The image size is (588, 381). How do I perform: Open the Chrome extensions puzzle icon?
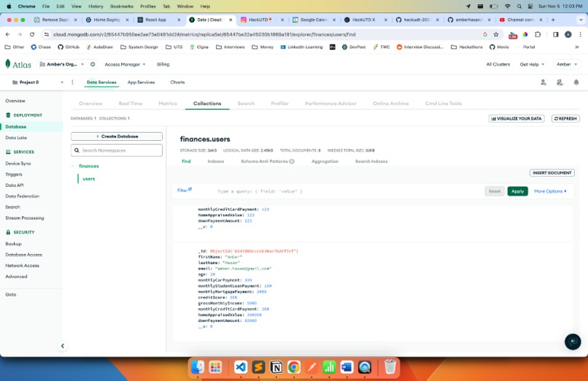point(538,34)
